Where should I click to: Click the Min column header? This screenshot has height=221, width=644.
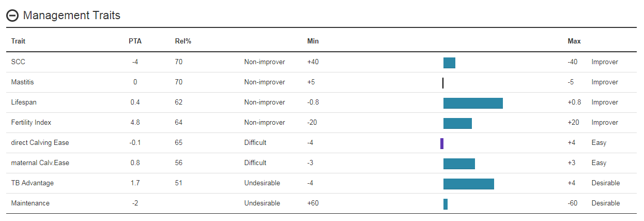coord(313,41)
